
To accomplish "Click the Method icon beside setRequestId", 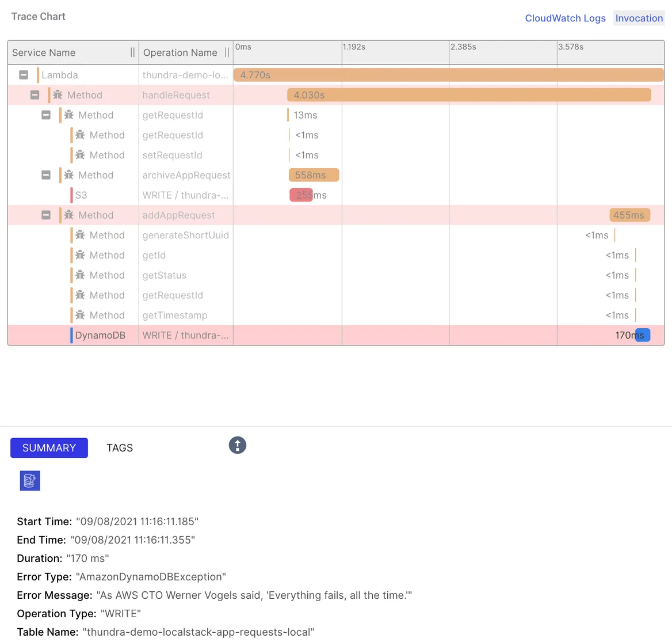I will (79, 155).
